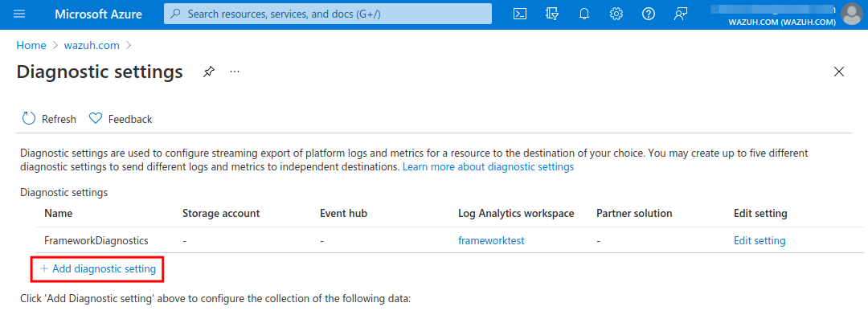The height and width of the screenshot is (311, 868).
Task: Click the account avatar picture
Action: [x=851, y=14]
